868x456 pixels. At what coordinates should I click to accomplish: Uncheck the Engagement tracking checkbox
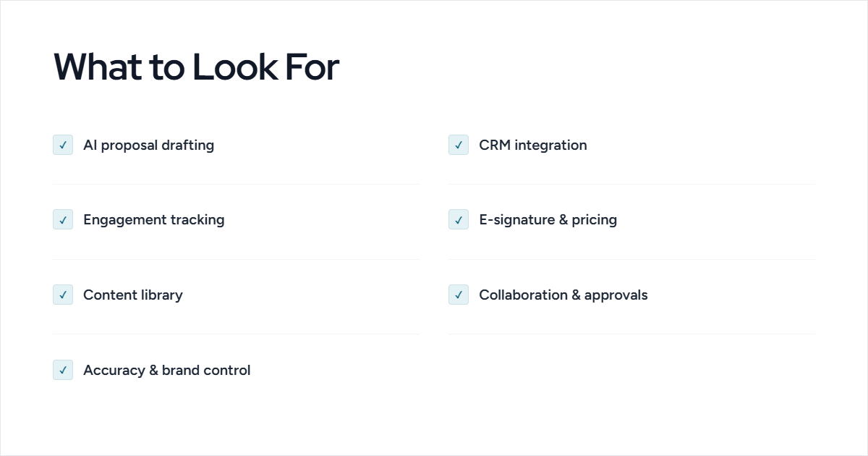(63, 219)
